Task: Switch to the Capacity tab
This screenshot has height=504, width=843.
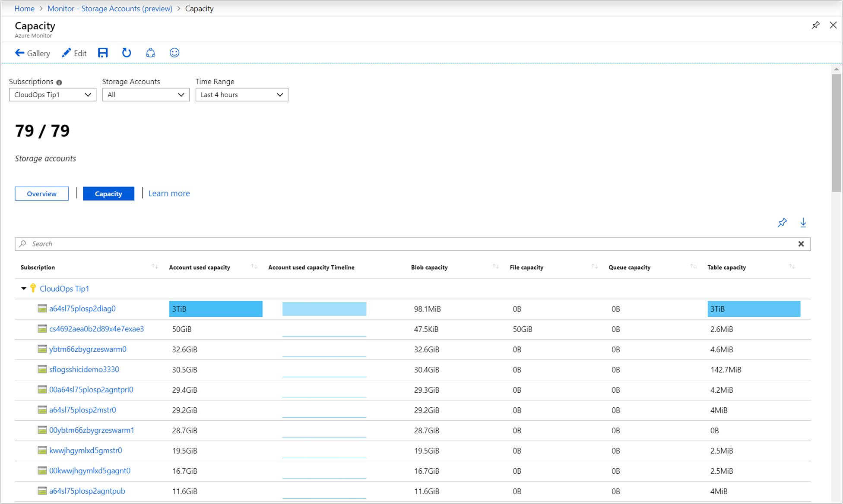Action: coord(108,193)
